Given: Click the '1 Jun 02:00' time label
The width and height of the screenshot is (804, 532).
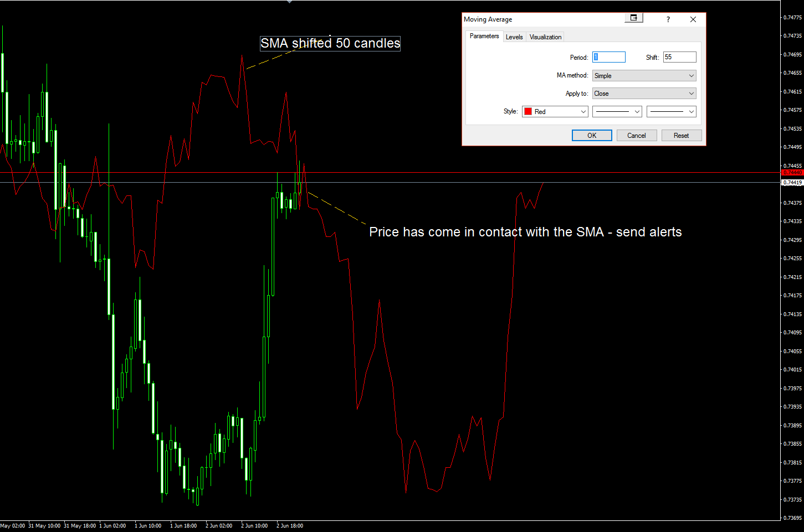Looking at the screenshot, I should [112, 526].
